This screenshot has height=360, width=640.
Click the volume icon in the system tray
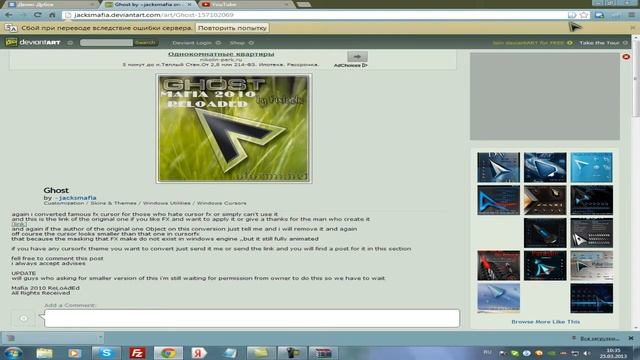point(587,353)
